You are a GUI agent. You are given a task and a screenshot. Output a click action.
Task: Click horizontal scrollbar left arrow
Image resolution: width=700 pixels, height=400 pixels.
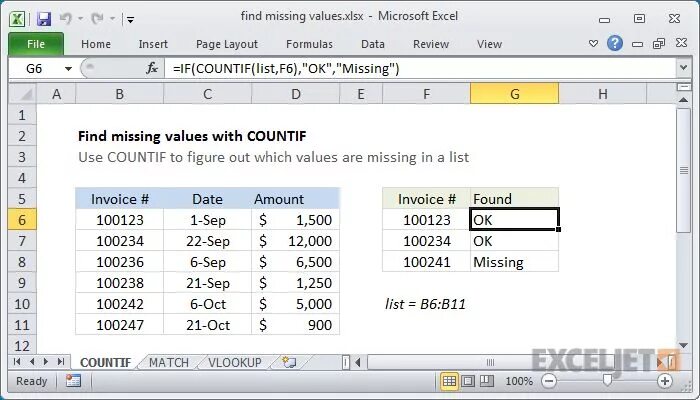[358, 362]
